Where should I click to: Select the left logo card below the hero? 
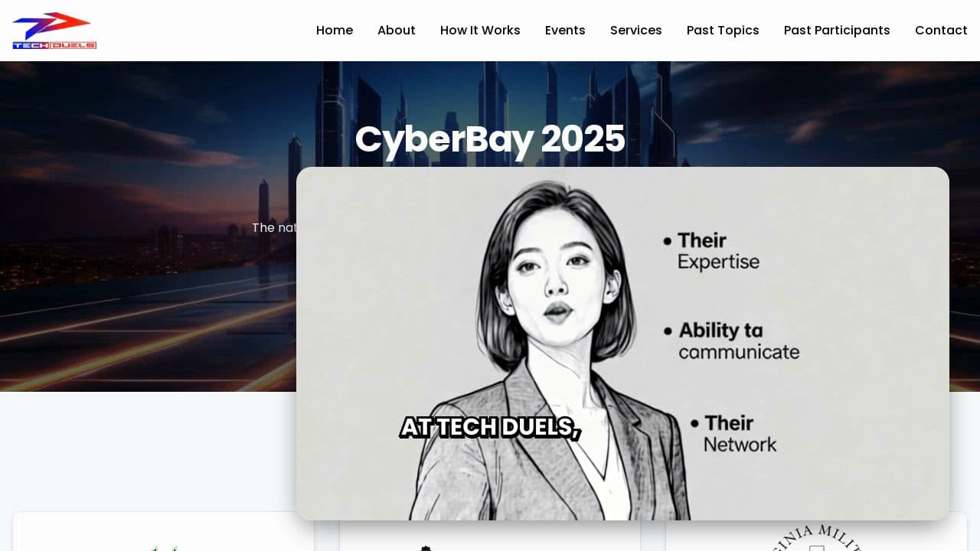coord(163,534)
